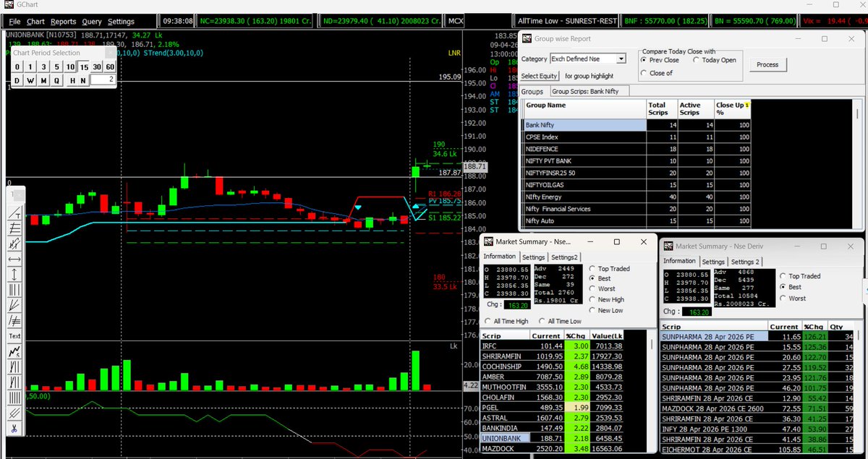Screen dimensions: 868x459
Task: Set chart period to 15 minutes
Action: [85, 67]
